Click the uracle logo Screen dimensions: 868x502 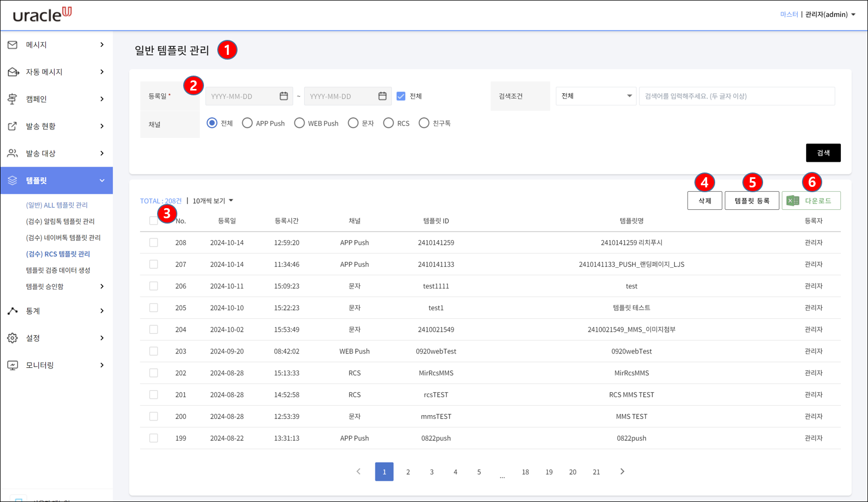point(43,14)
